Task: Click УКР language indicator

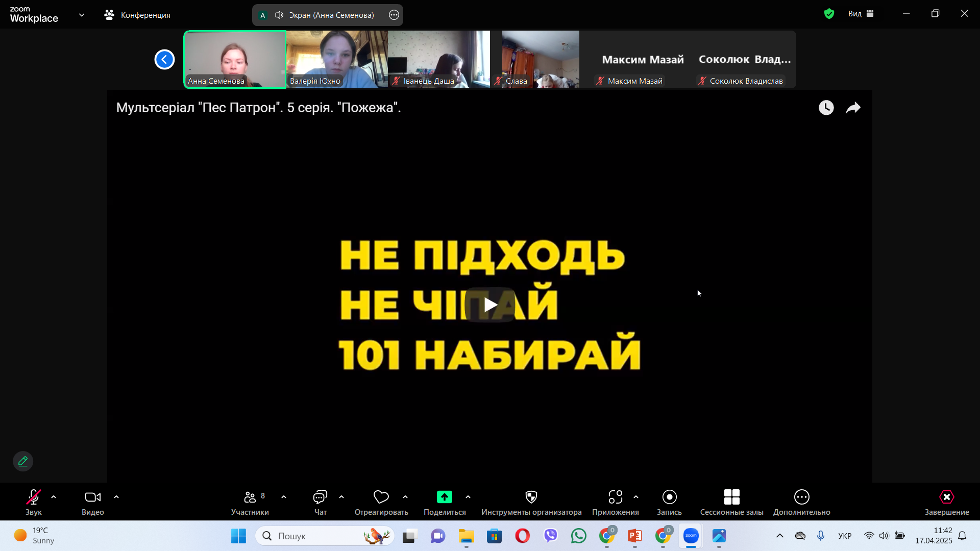Action: coord(845,536)
